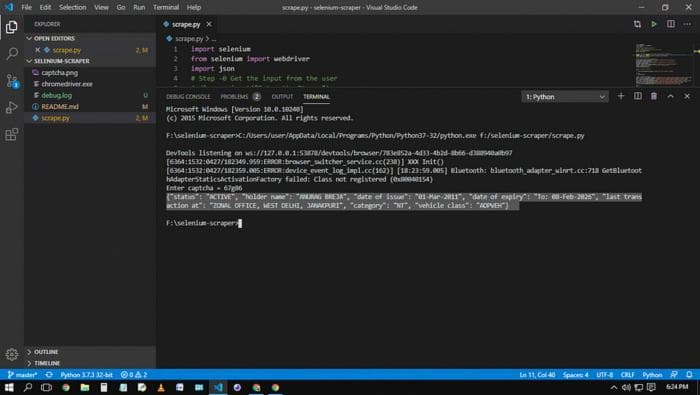The image size is (700, 395).
Task: Open the Run and Debug view
Action: pos(12,108)
